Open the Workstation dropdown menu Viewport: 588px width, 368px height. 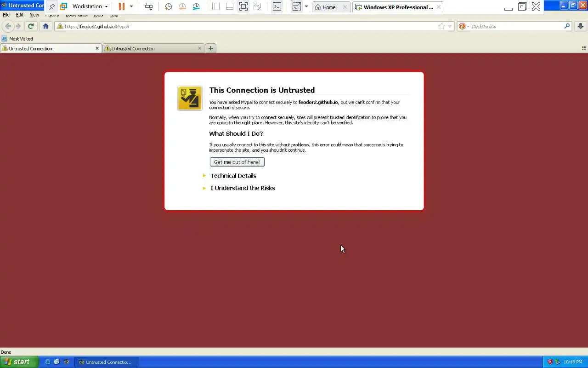90,6
